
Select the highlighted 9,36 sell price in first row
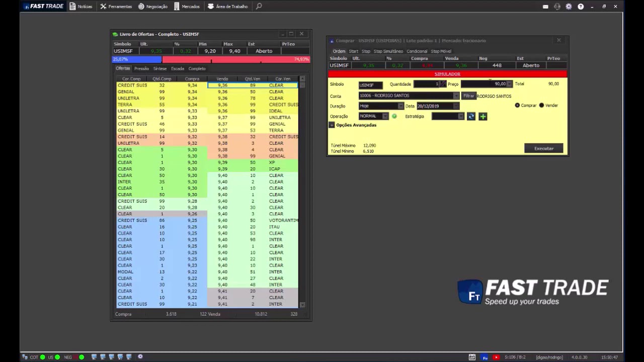pos(222,85)
